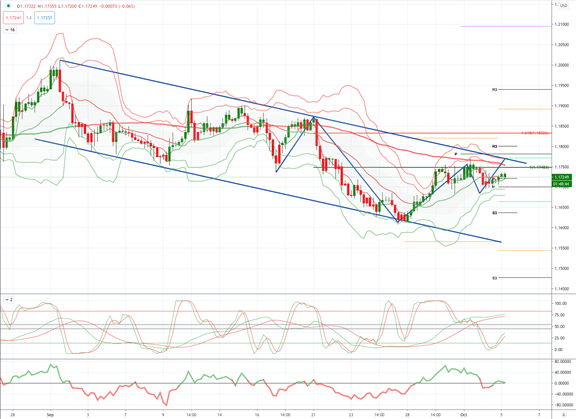
Task: Click the 100.00 stochastic scale label
Action: [560, 304]
